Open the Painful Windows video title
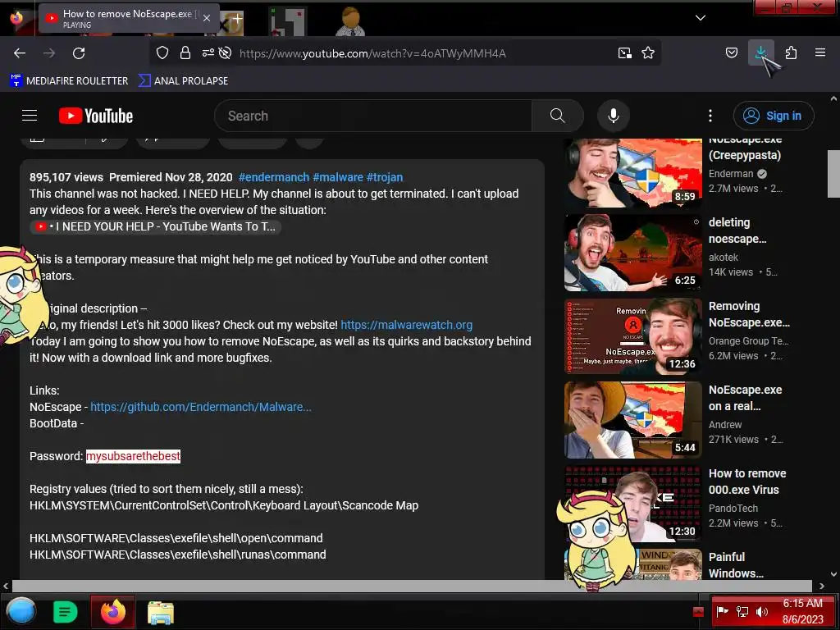 click(x=736, y=565)
